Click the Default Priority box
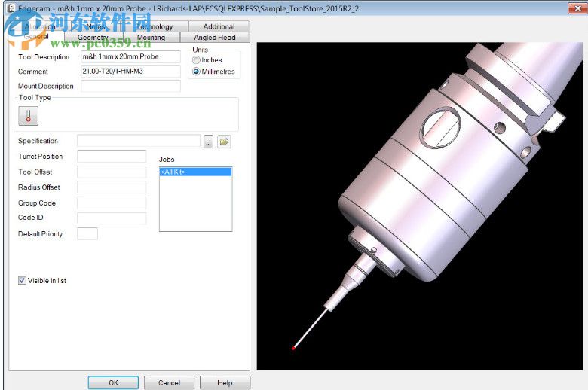Screen dimensions: 588x390 coord(87,234)
